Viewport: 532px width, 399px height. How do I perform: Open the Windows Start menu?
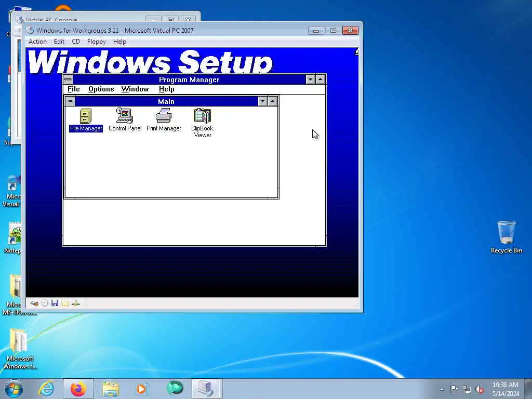pyautogui.click(x=14, y=389)
